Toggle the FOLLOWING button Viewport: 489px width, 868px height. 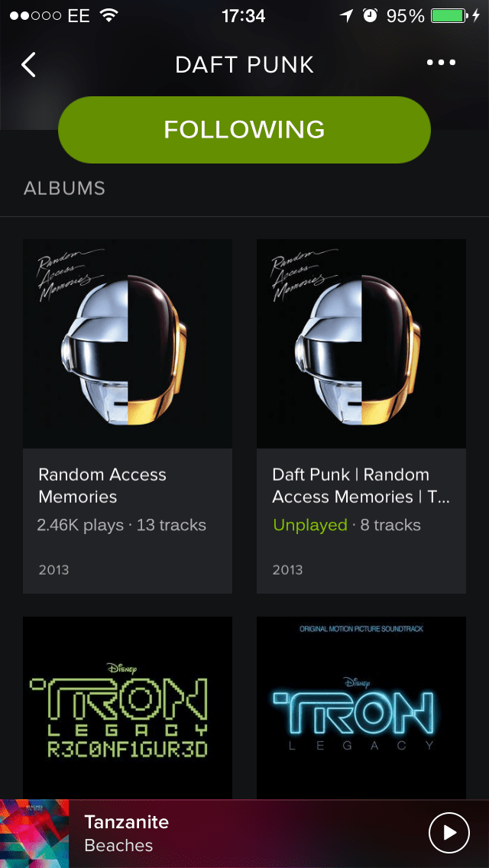pyautogui.click(x=244, y=130)
